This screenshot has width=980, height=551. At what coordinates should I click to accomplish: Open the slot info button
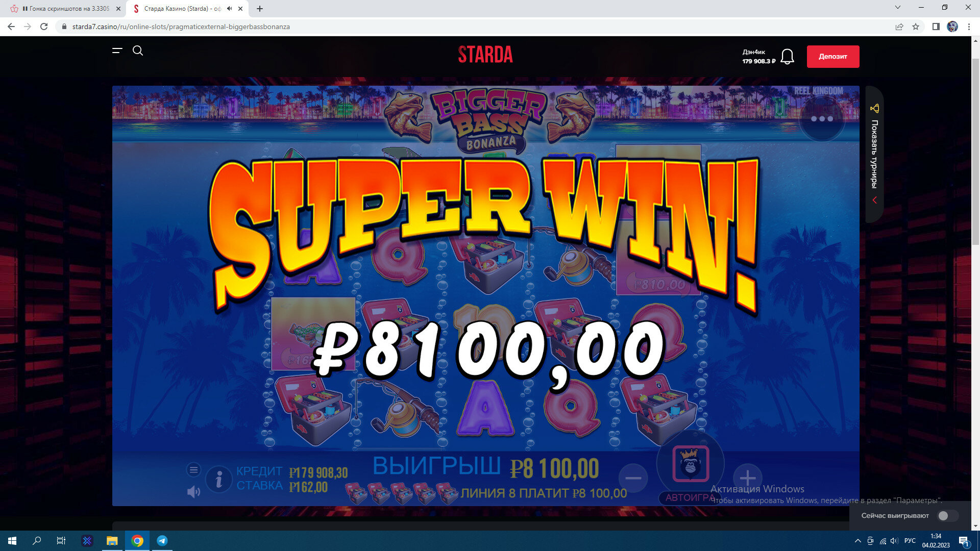pos(219,479)
